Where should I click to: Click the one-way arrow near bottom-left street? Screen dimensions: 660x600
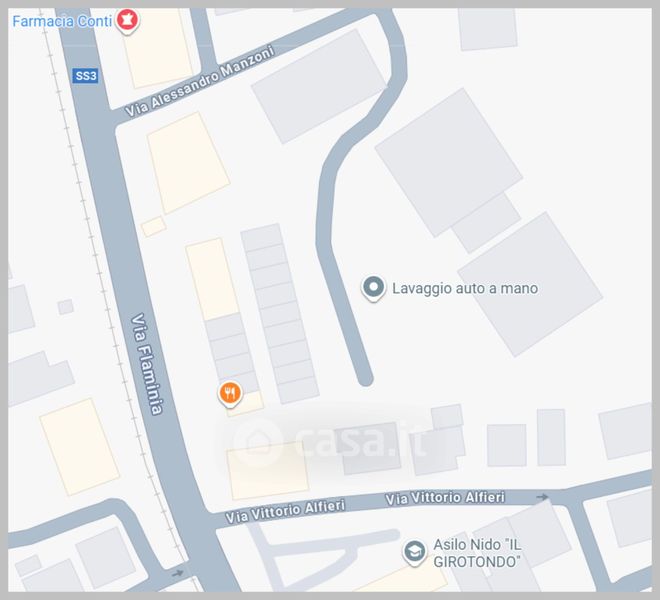pos(178,573)
